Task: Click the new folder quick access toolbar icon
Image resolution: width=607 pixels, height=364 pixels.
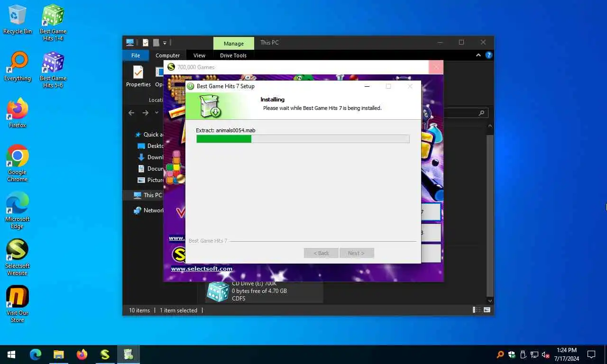Action: point(156,43)
